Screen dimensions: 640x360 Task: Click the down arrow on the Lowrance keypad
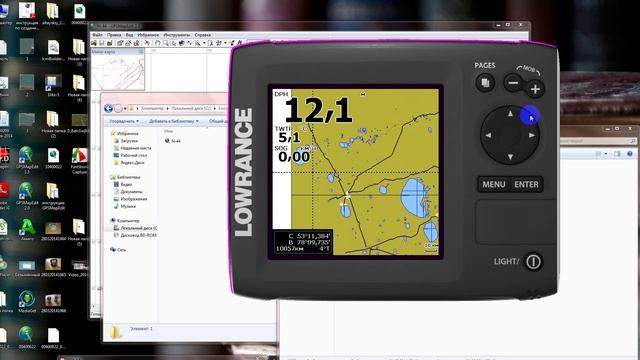pos(510,157)
